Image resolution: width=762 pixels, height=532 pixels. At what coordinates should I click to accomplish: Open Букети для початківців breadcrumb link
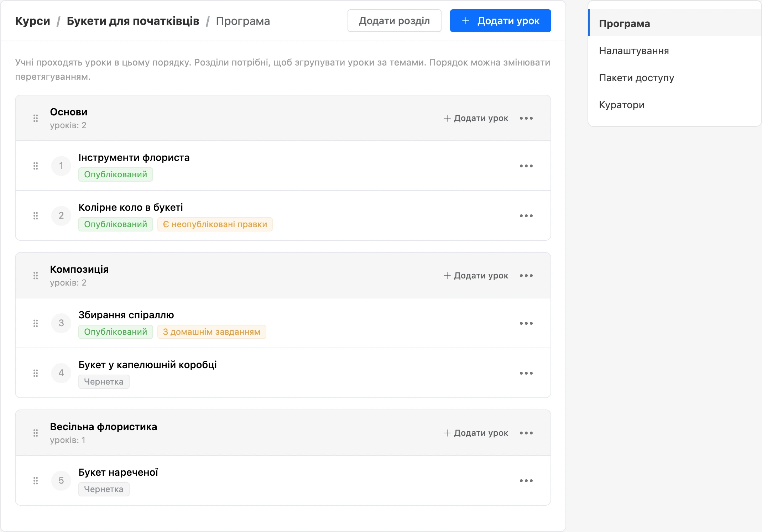tap(133, 21)
